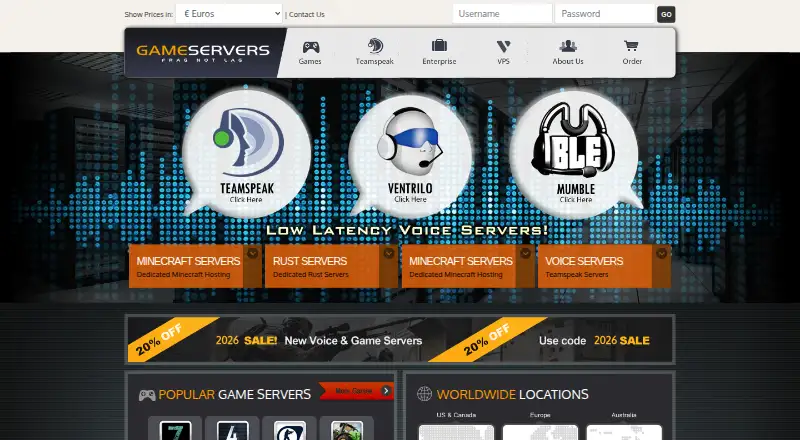Open the Teamspeak navigation icon
This screenshot has height=440, width=800.
[x=374, y=46]
